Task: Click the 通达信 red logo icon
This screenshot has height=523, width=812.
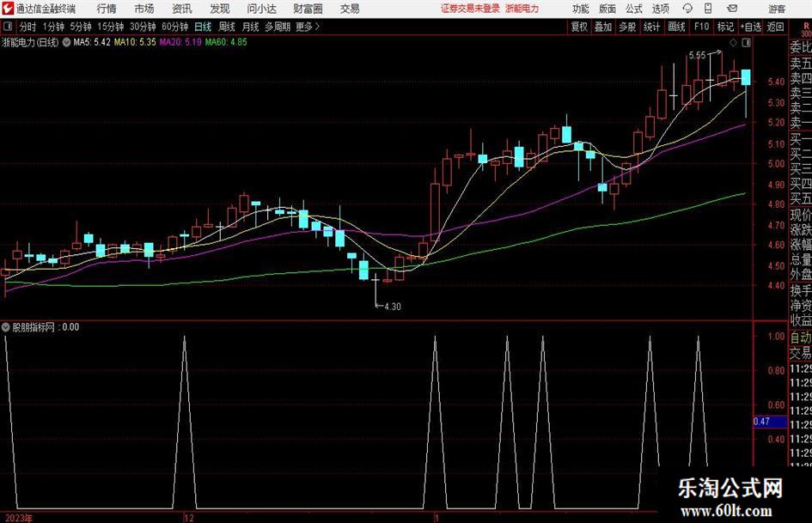Action: pyautogui.click(x=8, y=9)
